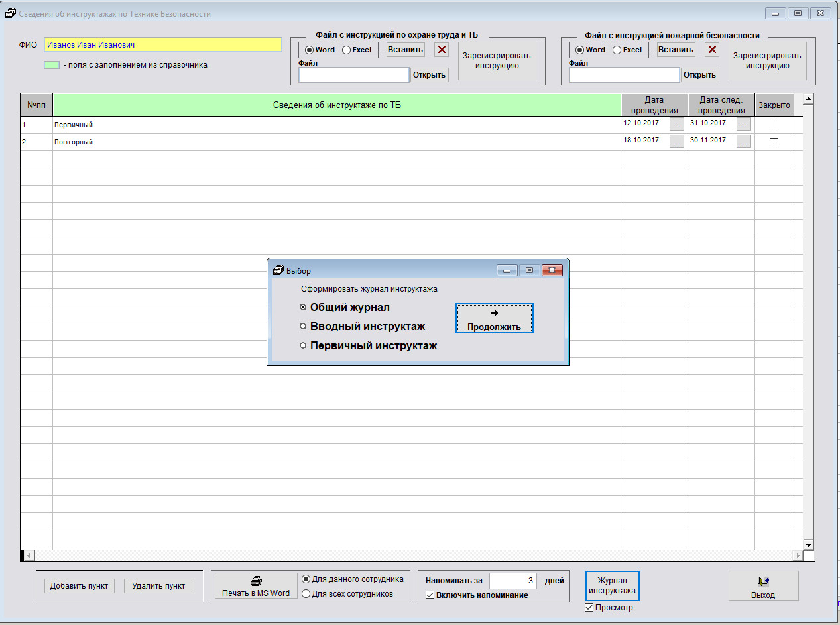
Task: Choose Excel for labor safety instruction file
Action: tap(347, 50)
